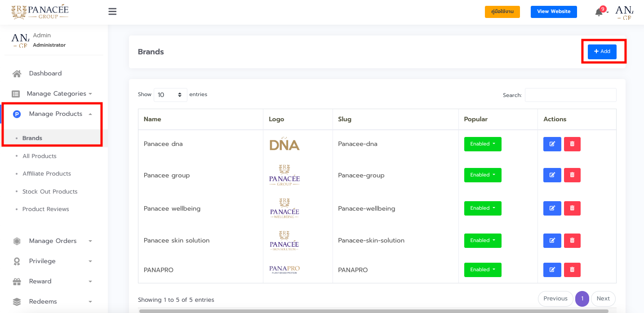
Task: Click the Panacee skin solution logo thumbnail
Action: [x=284, y=241]
